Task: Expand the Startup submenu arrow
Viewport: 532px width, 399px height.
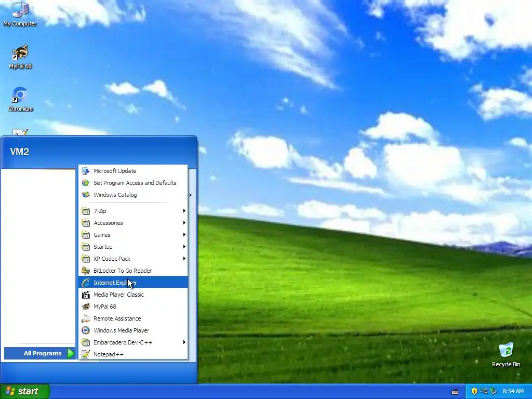Action: (184, 247)
